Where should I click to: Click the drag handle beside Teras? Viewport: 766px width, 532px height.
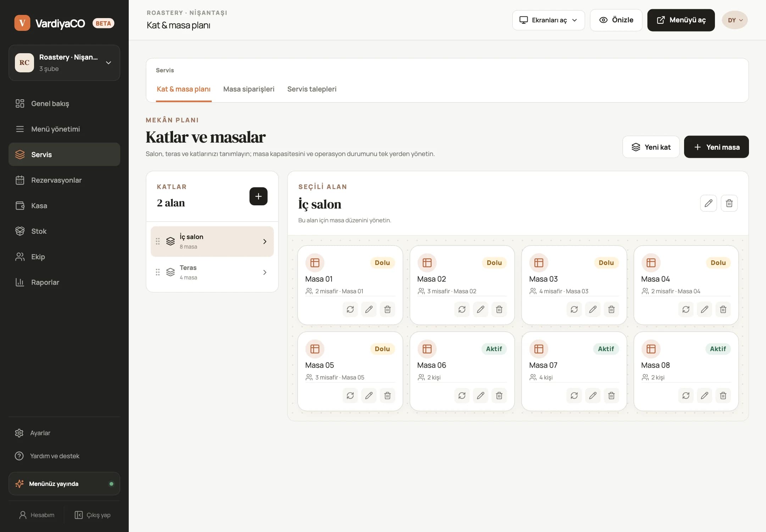[x=158, y=272]
